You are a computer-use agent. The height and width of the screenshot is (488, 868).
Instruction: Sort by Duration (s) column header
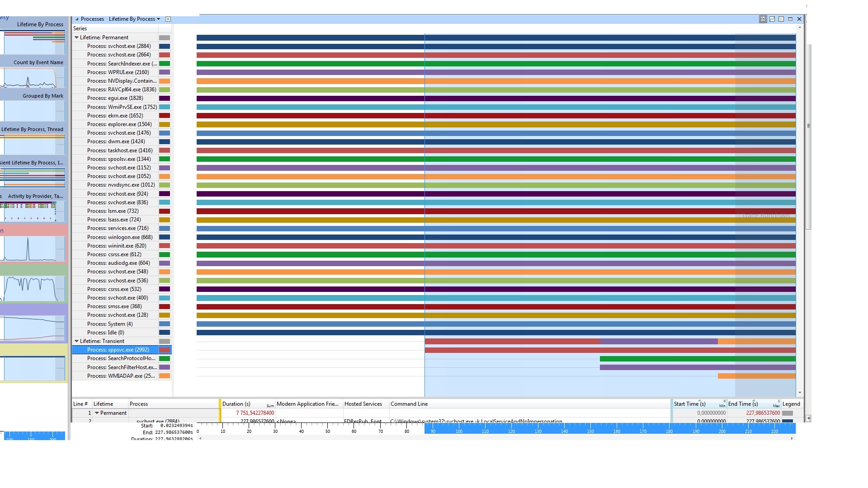[x=236, y=404]
